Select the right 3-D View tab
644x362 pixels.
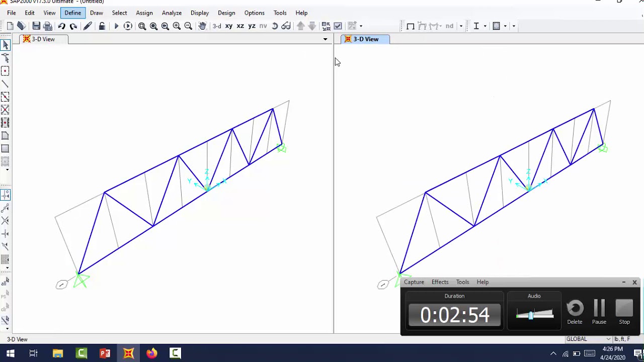point(365,39)
